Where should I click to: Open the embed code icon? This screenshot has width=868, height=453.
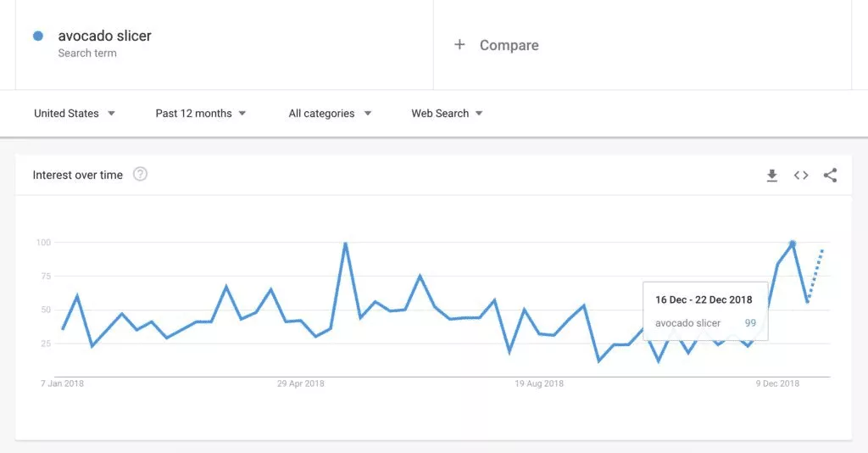(x=801, y=176)
